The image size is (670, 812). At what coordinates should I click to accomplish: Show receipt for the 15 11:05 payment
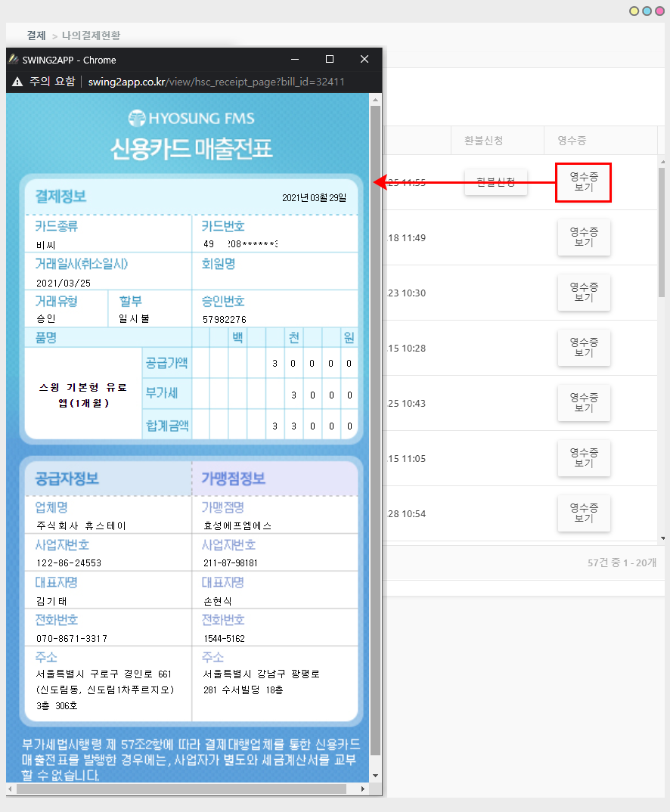[583, 458]
